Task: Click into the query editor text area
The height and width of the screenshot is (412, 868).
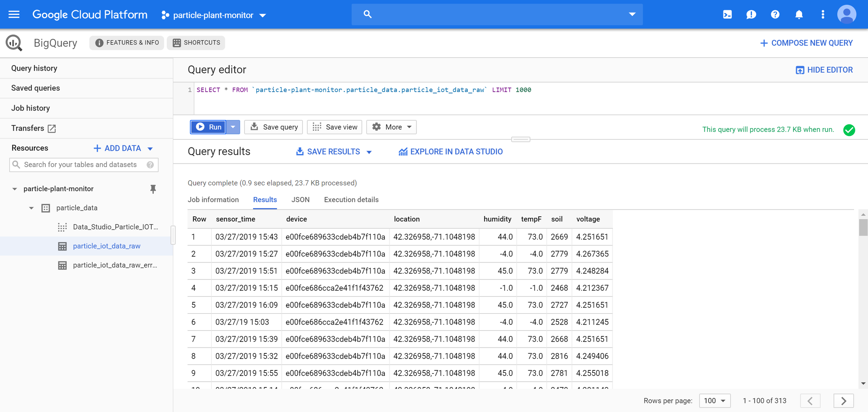Action: [x=531, y=98]
